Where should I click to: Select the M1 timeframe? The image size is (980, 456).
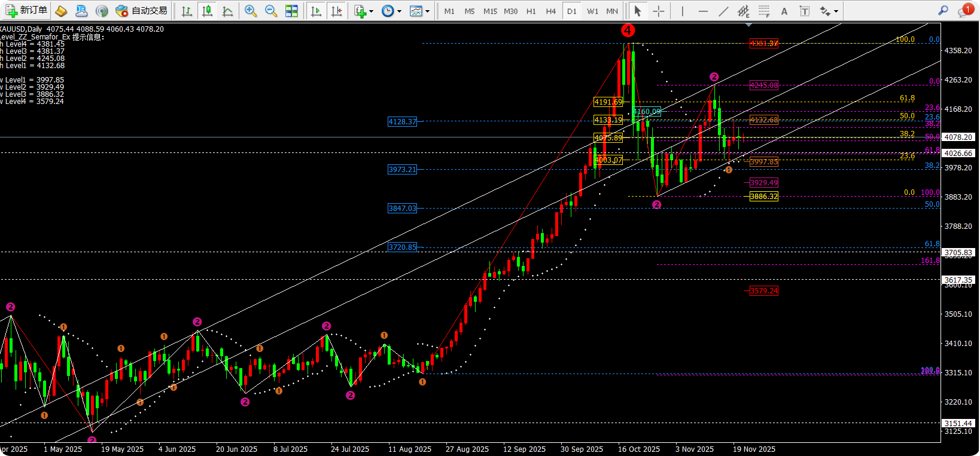coord(449,11)
